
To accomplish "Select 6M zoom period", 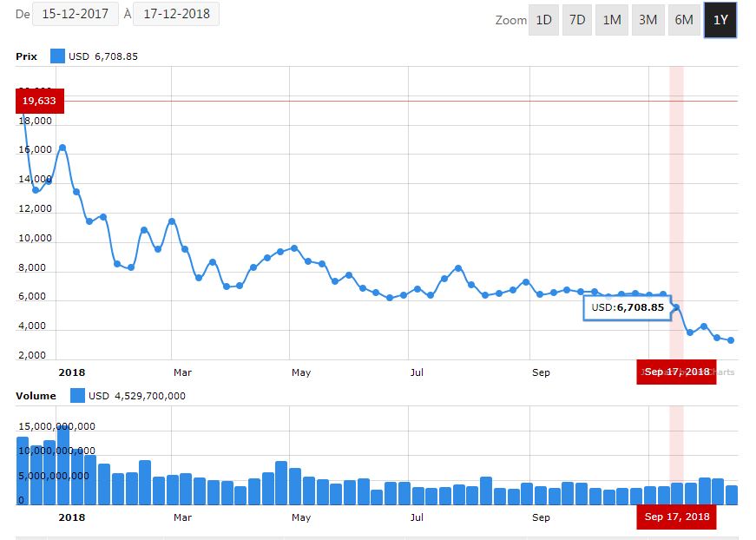I will [684, 20].
